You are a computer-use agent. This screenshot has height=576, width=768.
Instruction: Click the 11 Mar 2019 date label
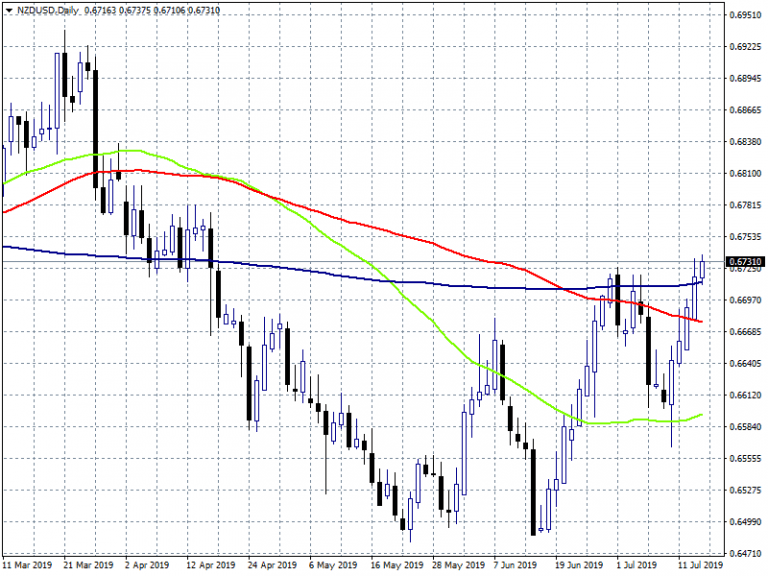pyautogui.click(x=25, y=565)
